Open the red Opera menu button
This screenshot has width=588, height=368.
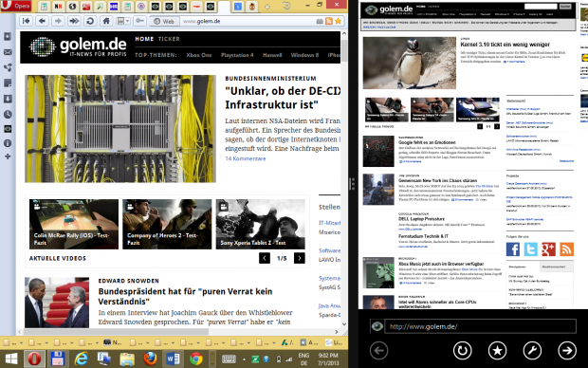pos(16,6)
